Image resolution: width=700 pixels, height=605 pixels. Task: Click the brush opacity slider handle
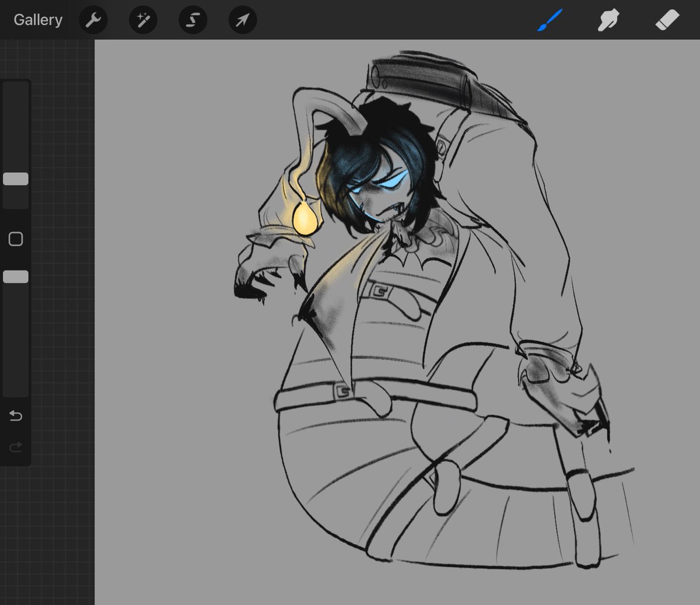click(16, 277)
